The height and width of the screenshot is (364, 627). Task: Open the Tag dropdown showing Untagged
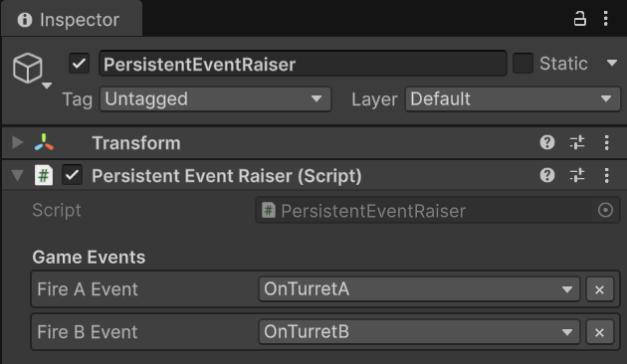216,98
